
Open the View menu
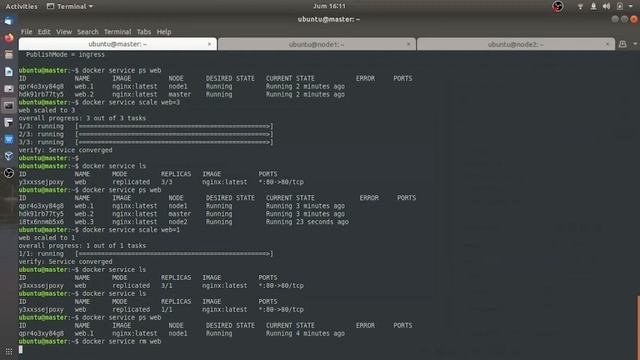tap(64, 32)
